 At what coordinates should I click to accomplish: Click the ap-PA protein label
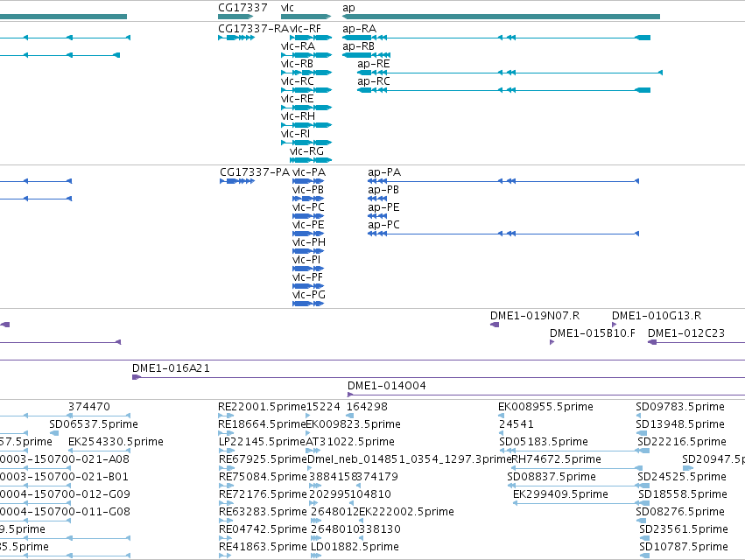(384, 172)
